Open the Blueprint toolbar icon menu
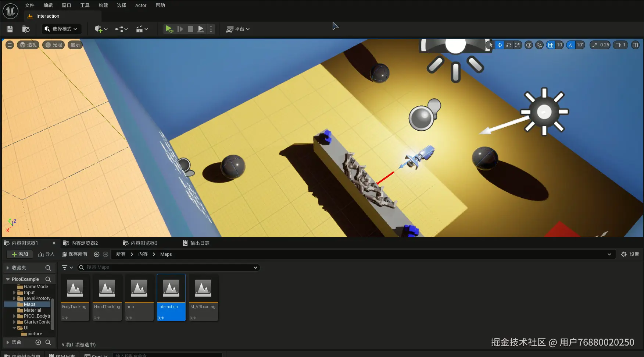The width and height of the screenshot is (644, 357). (x=121, y=29)
